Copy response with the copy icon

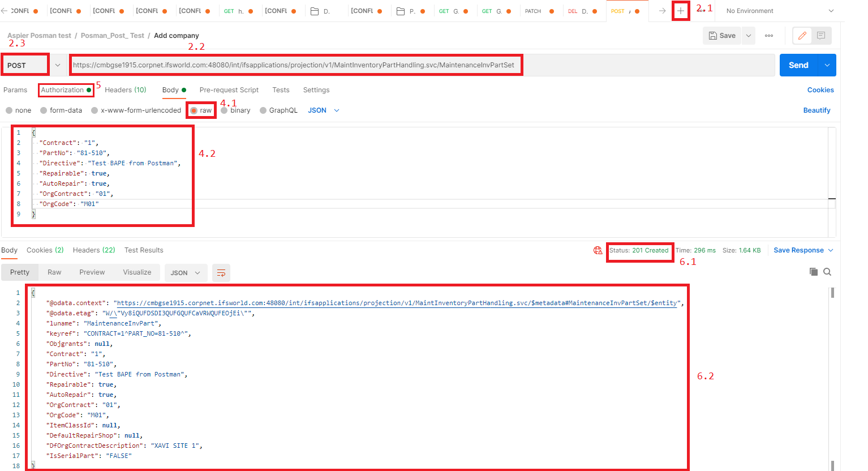click(x=814, y=272)
